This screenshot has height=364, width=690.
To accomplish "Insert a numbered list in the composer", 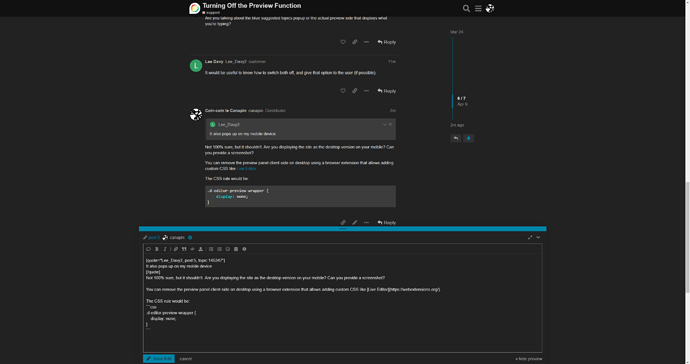I will pyautogui.click(x=219, y=249).
